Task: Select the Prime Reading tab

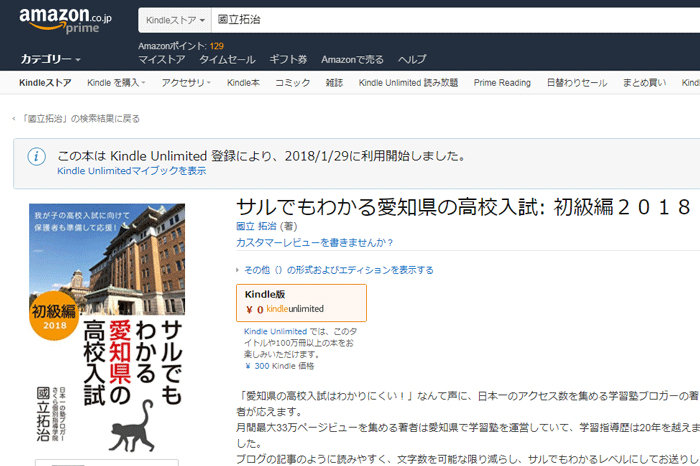Action: pyautogui.click(x=502, y=83)
